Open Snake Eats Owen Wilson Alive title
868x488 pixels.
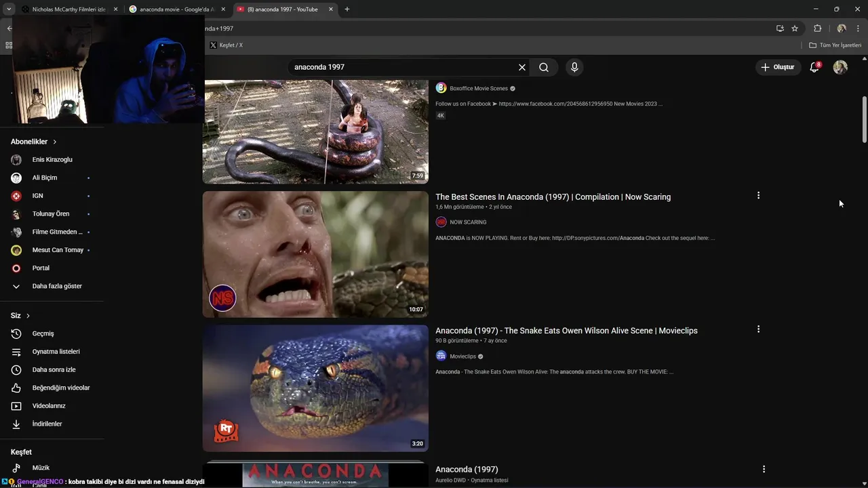click(566, 331)
